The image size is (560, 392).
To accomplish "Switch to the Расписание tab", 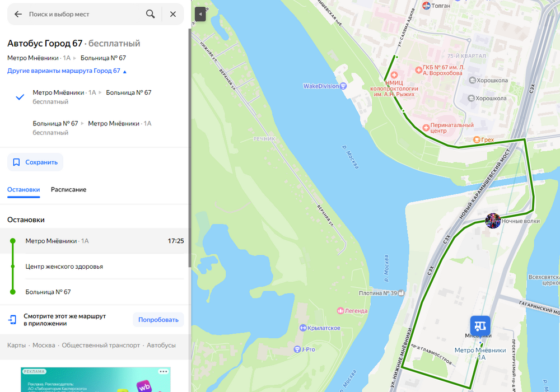I will [68, 190].
